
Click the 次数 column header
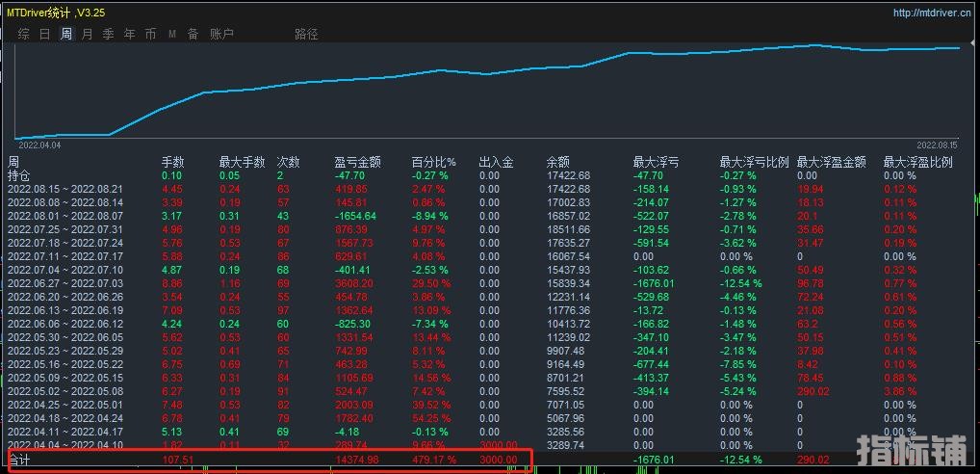pyautogui.click(x=289, y=163)
